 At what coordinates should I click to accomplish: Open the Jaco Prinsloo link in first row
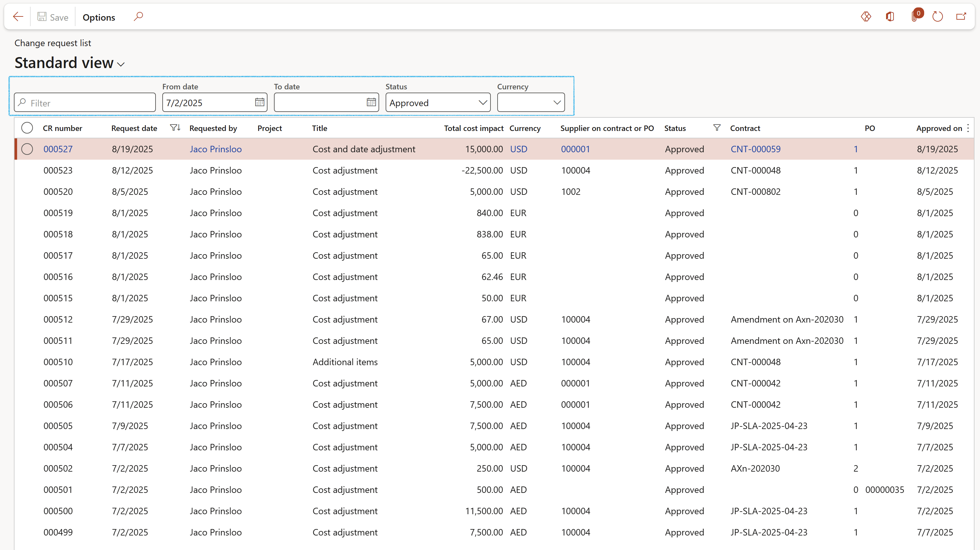click(x=216, y=149)
